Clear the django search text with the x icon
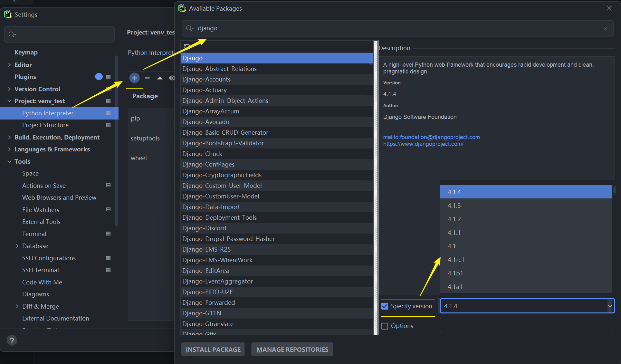 [x=606, y=28]
